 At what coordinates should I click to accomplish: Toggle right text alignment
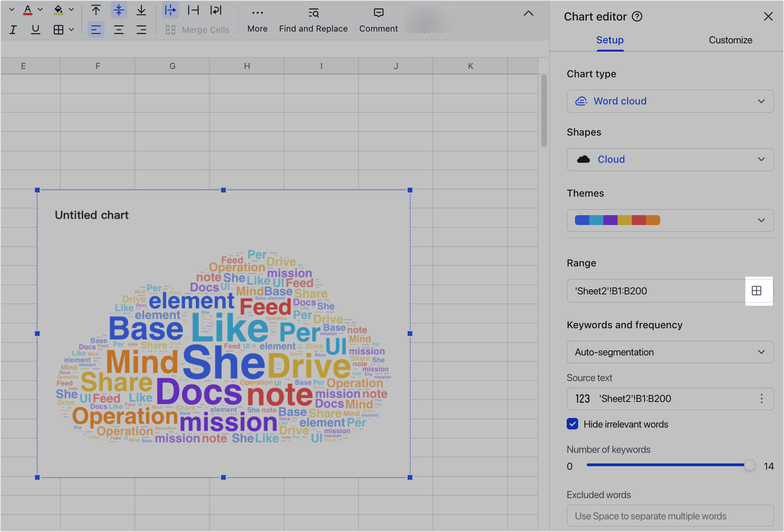[142, 29]
